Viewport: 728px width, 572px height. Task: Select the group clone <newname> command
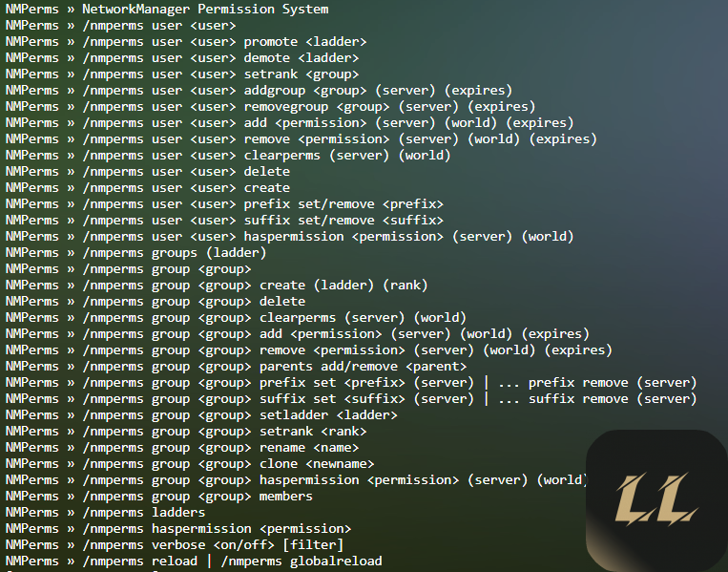pyautogui.click(x=236, y=464)
